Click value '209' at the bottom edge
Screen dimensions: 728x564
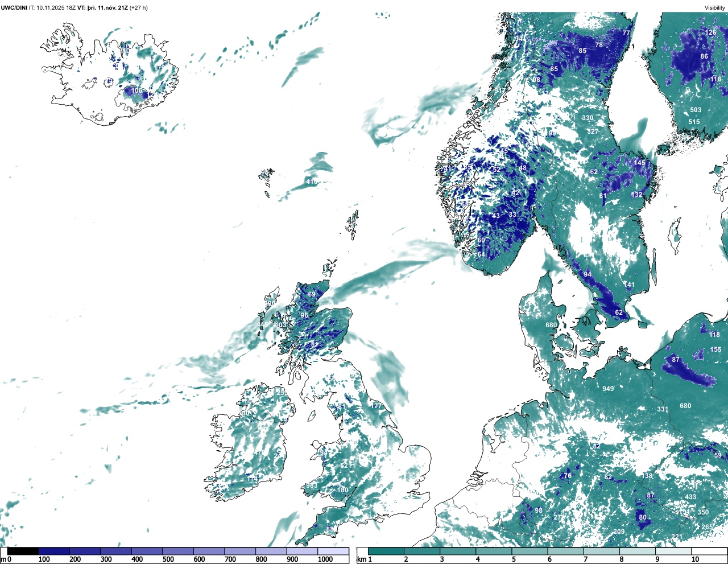click(619, 532)
